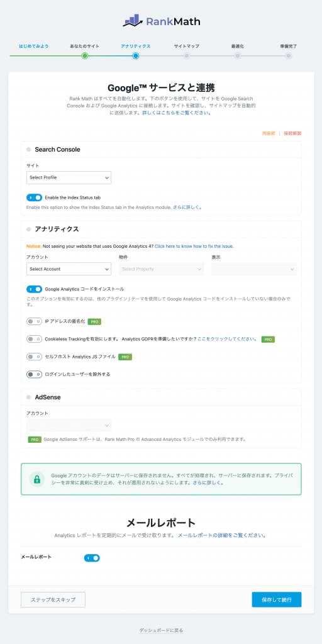Click the アナリティクス step circle
Viewport: 322px width, 644px height.
tap(136, 56)
